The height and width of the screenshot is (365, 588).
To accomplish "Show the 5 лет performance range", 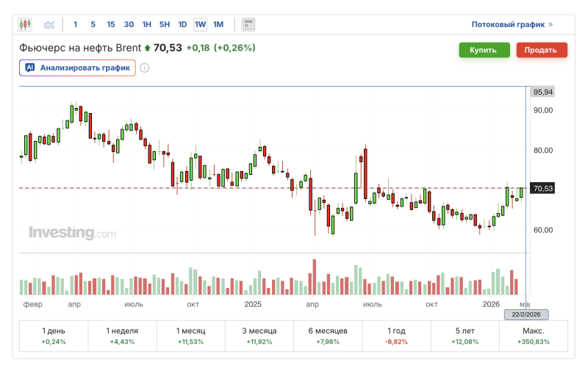I will [x=465, y=336].
